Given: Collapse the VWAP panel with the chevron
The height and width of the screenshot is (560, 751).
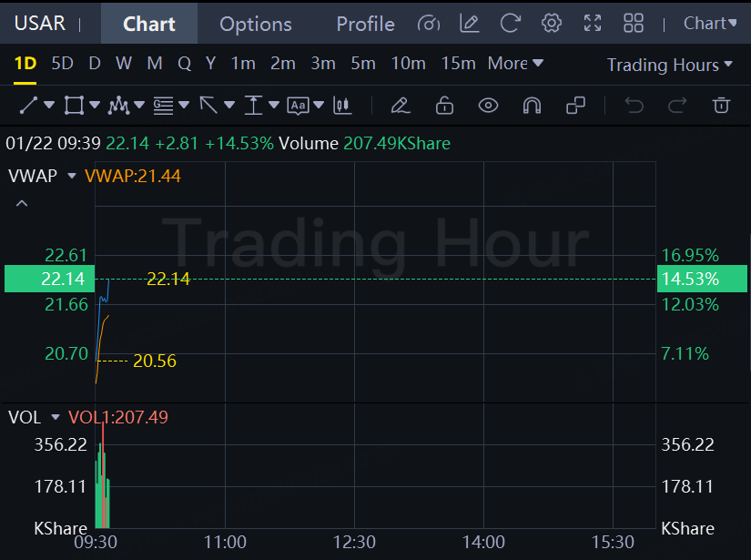Looking at the screenshot, I should [x=22, y=203].
